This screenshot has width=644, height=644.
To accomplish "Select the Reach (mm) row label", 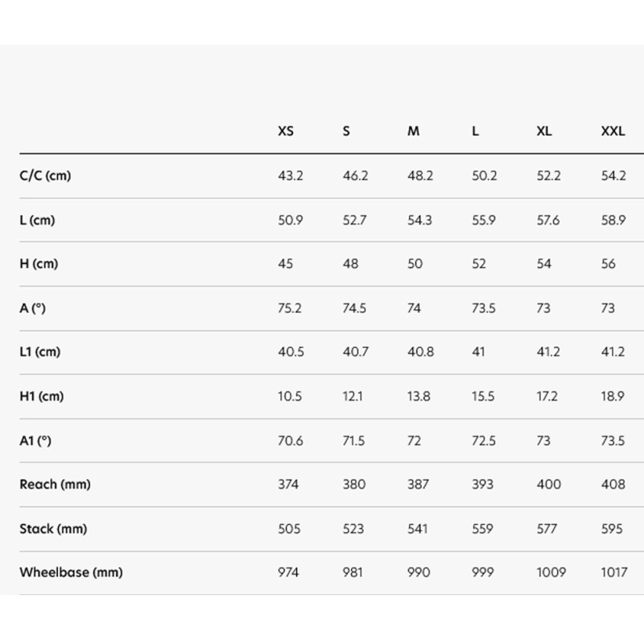I will (x=55, y=485).
